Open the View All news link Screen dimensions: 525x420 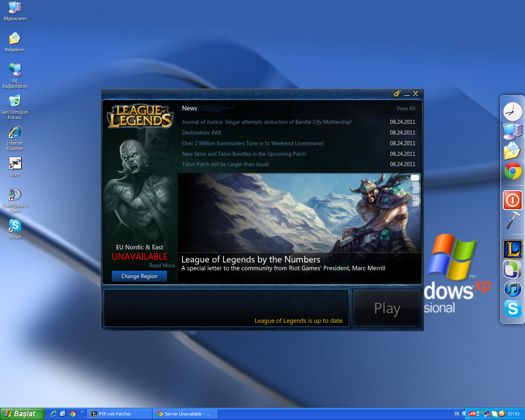tap(406, 109)
